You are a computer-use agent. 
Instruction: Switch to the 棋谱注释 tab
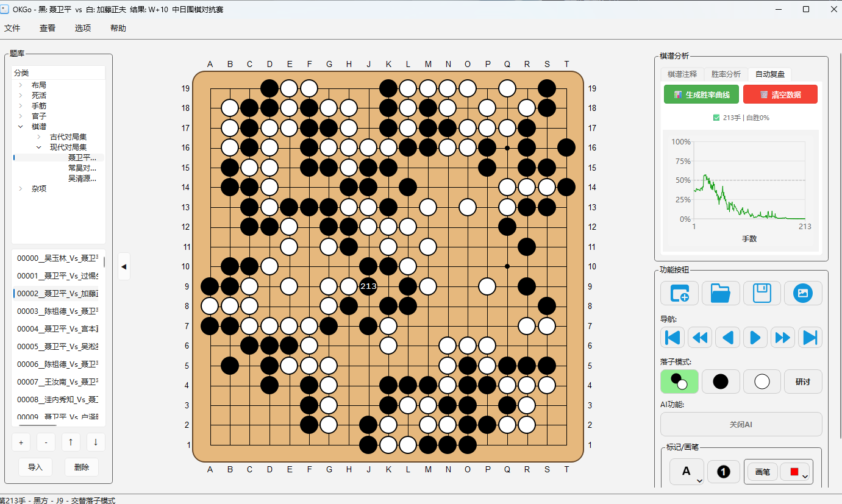coord(682,74)
